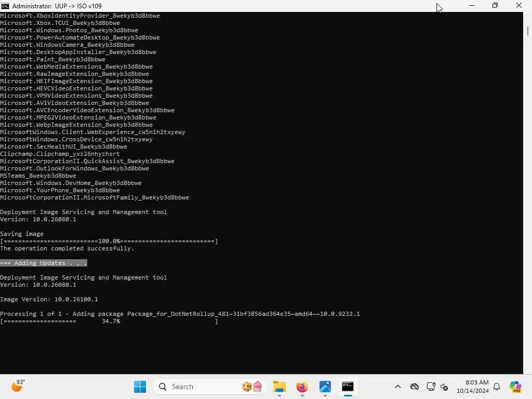Click the 'Microsoft.WebpImageExtension_8wekyb3d8bbwe' line
Image resolution: width=532 pixels, height=399 pixels.
[76, 125]
